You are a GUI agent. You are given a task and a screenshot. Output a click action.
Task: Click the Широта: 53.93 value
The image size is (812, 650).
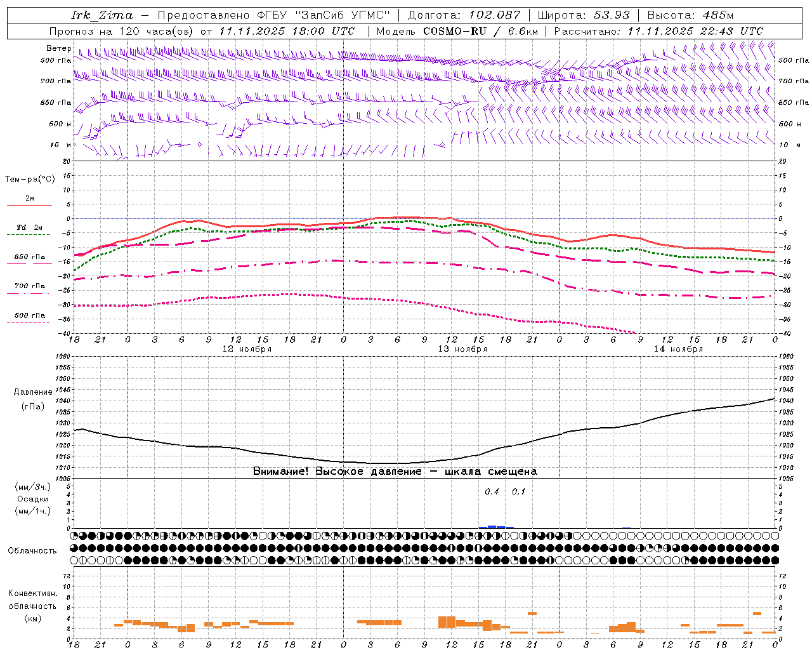coord(583,15)
